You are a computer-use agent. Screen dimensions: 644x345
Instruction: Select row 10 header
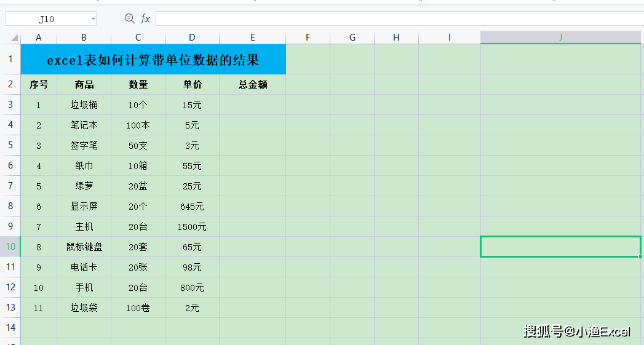click(10, 247)
